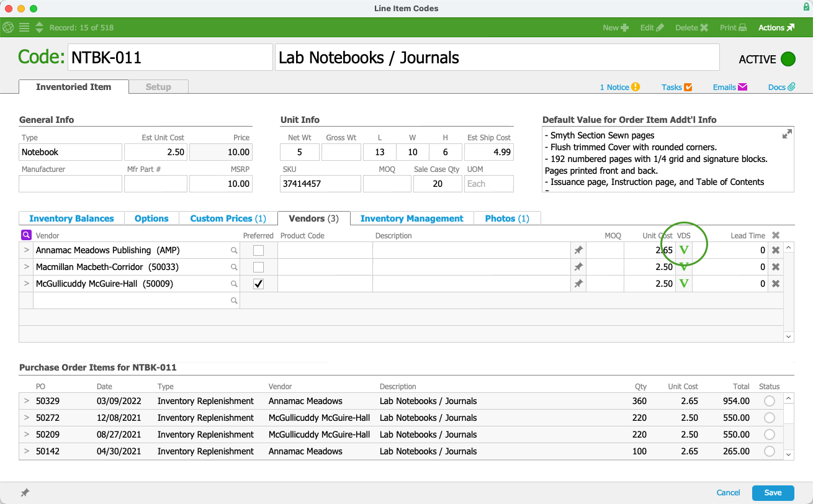
Task: Click the lookup magnifier for Macmillan Macbeth-Corridor
Action: click(x=234, y=267)
